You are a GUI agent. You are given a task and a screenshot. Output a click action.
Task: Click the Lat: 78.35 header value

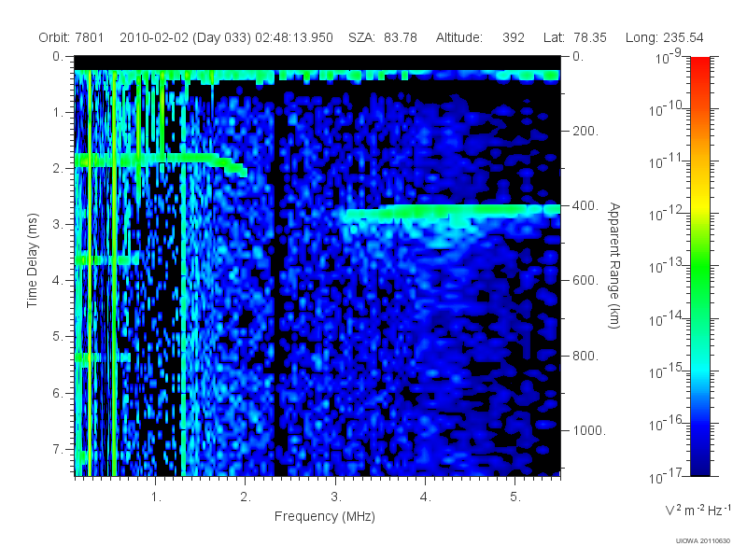click(x=574, y=37)
